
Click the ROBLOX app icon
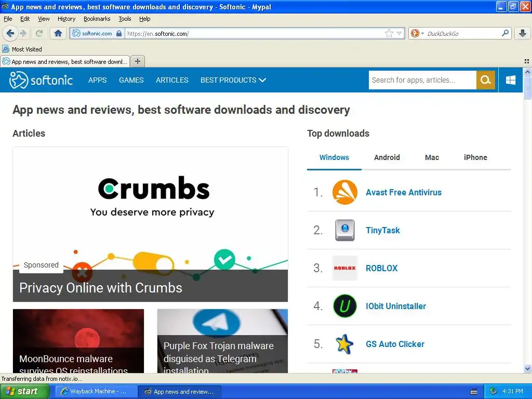tap(345, 268)
